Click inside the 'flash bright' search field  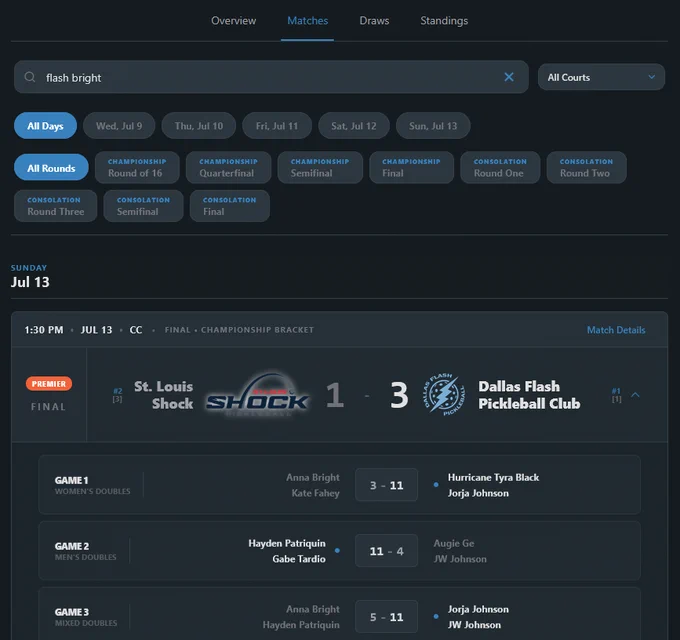(x=271, y=77)
